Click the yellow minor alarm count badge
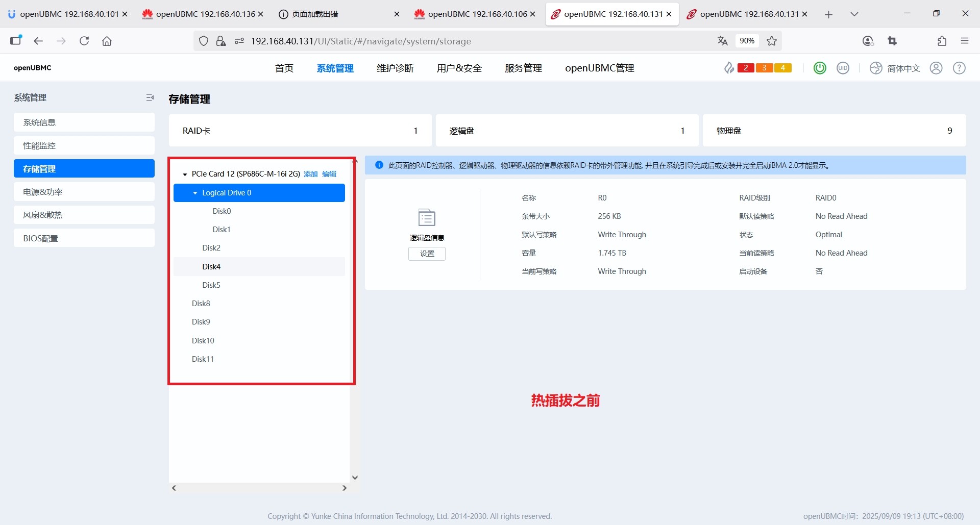This screenshot has width=980, height=525. tap(782, 68)
